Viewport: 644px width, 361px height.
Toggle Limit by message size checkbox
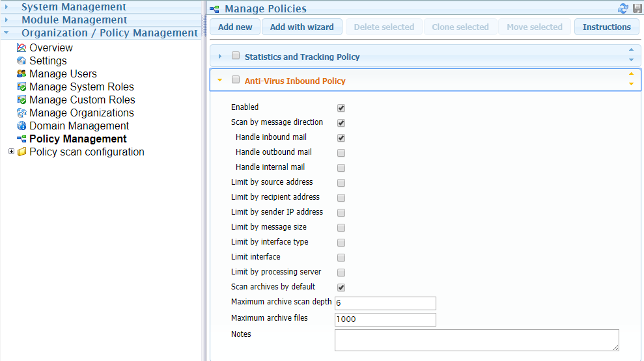(341, 228)
